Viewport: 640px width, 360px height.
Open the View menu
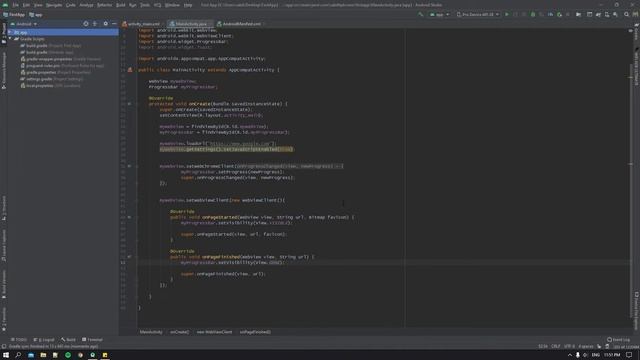[38, 5]
